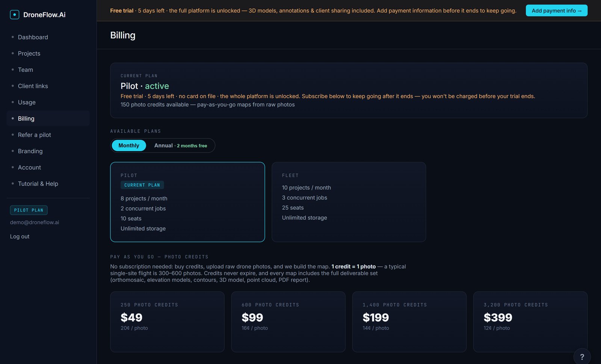Click '8 projects / month' on Pilot card
Image resolution: width=601 pixels, height=364 pixels.
point(144,199)
